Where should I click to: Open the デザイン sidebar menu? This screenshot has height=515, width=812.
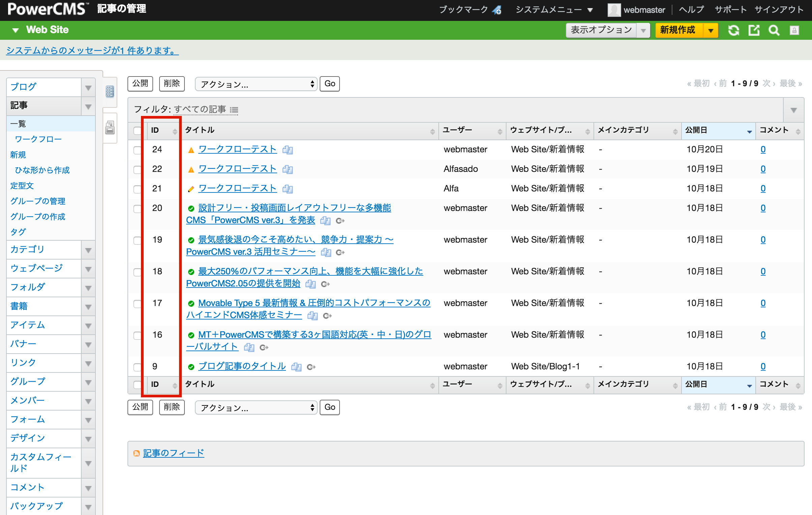coord(44,438)
